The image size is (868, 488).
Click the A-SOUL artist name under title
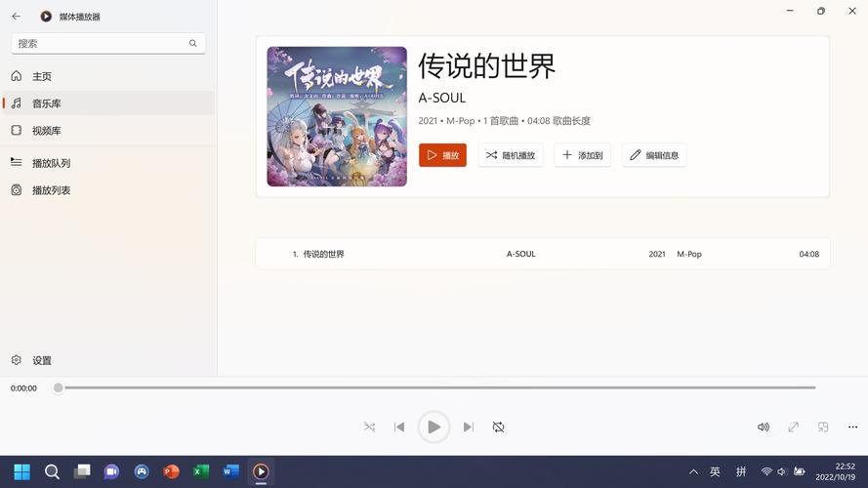pyautogui.click(x=441, y=98)
